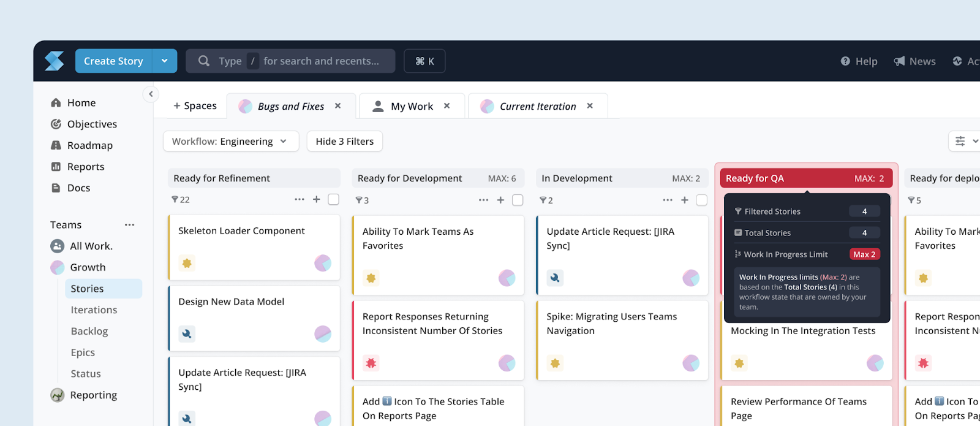This screenshot has height=426, width=980.
Task: Collapse the sidebar with the chevron button
Action: (151, 94)
